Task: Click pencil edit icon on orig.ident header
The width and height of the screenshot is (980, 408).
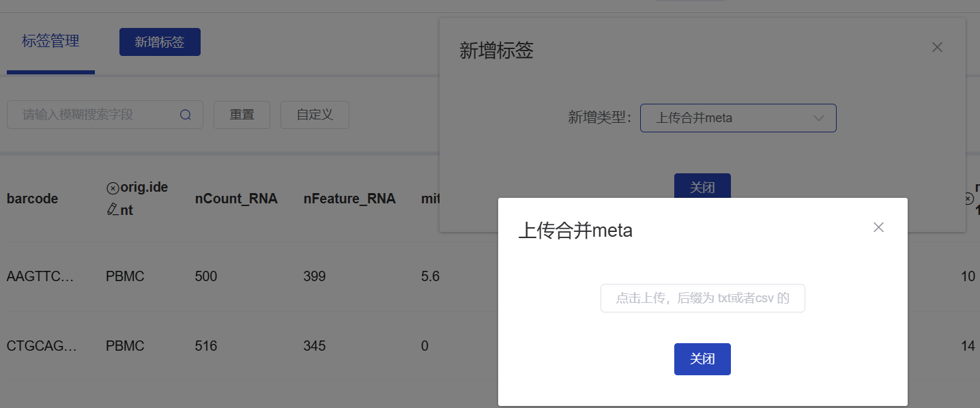Action: pos(113,210)
